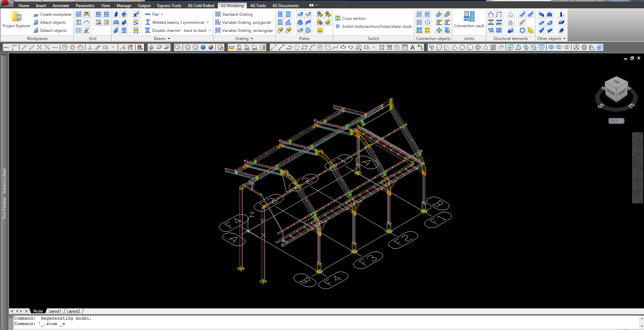Image resolution: width=644 pixels, height=330 pixels.
Task: Click the Attach objects icon
Action: tap(36, 22)
